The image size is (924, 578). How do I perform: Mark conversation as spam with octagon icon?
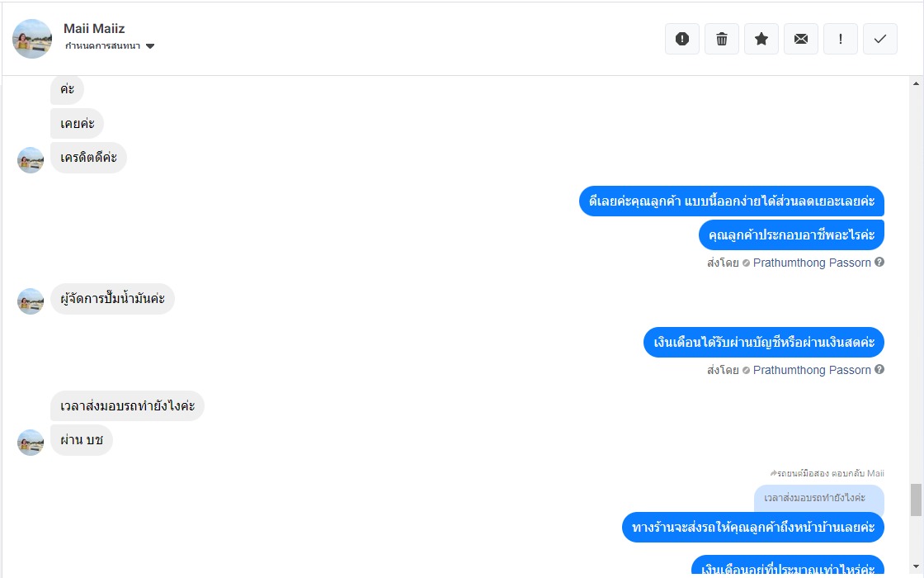coord(681,39)
